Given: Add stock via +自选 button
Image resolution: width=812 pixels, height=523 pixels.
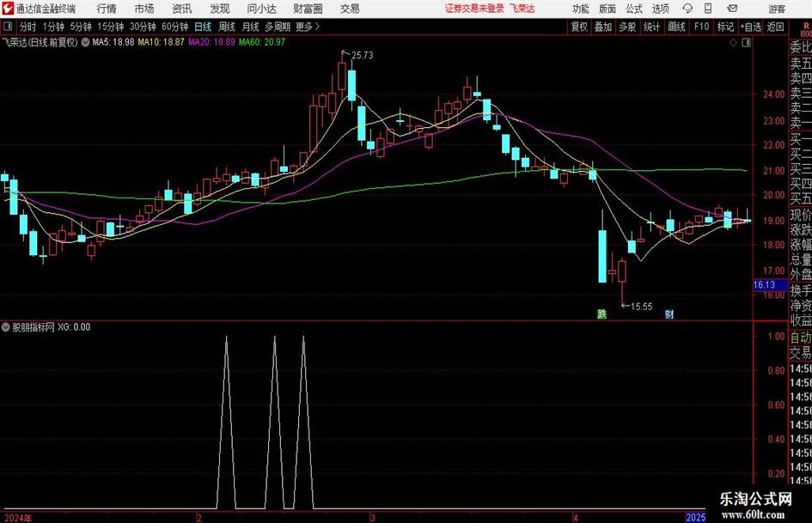Looking at the screenshot, I should pos(751,27).
